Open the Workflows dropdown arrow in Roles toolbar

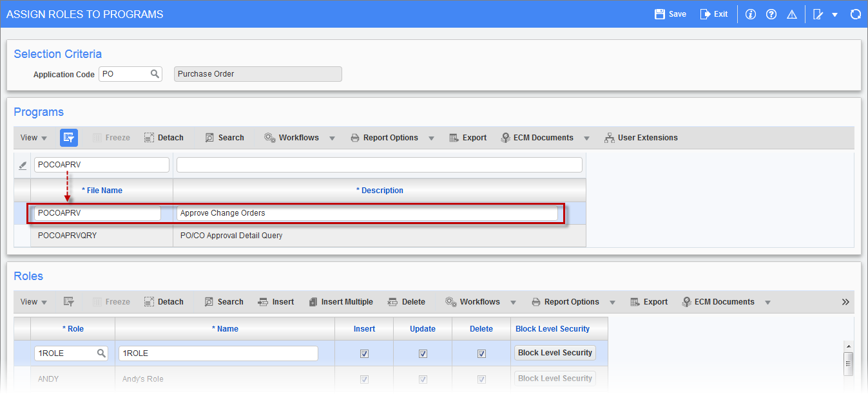coord(514,301)
